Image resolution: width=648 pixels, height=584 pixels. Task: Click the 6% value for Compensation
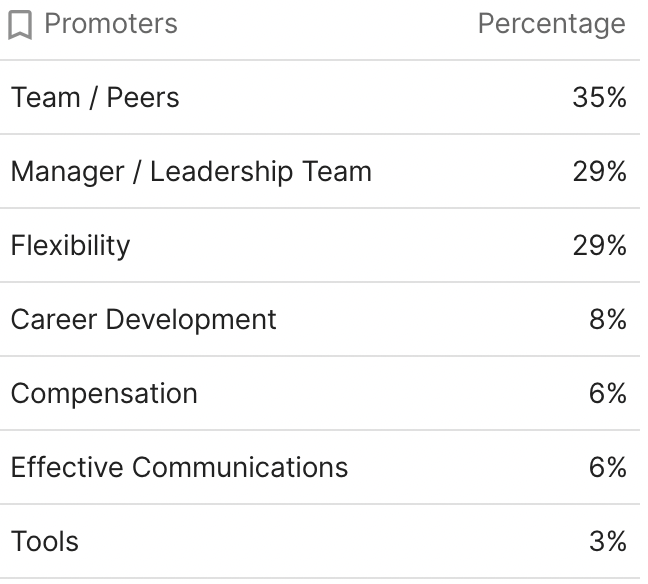pyautogui.click(x=607, y=393)
